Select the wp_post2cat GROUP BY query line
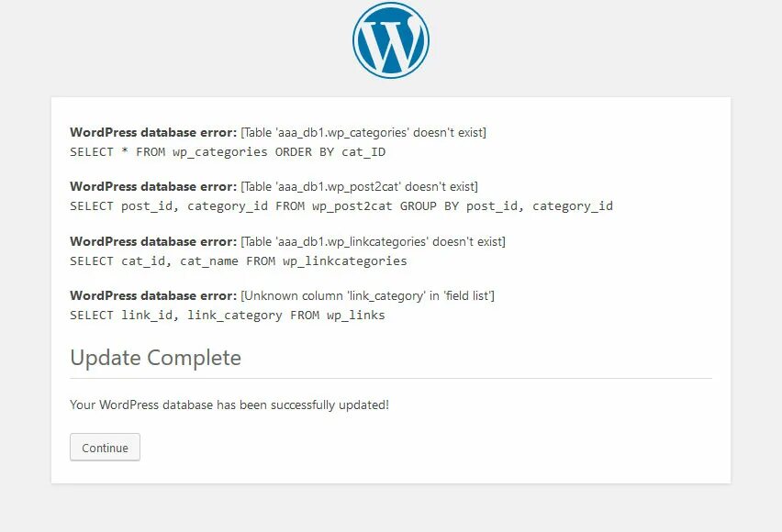This screenshot has height=532, width=782. pyautogui.click(x=341, y=206)
